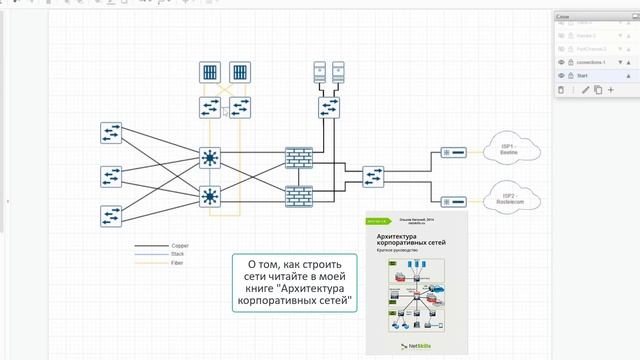Move PortChannel-2 layer up with arrow
This screenshot has height=360, width=640.
point(629,49)
